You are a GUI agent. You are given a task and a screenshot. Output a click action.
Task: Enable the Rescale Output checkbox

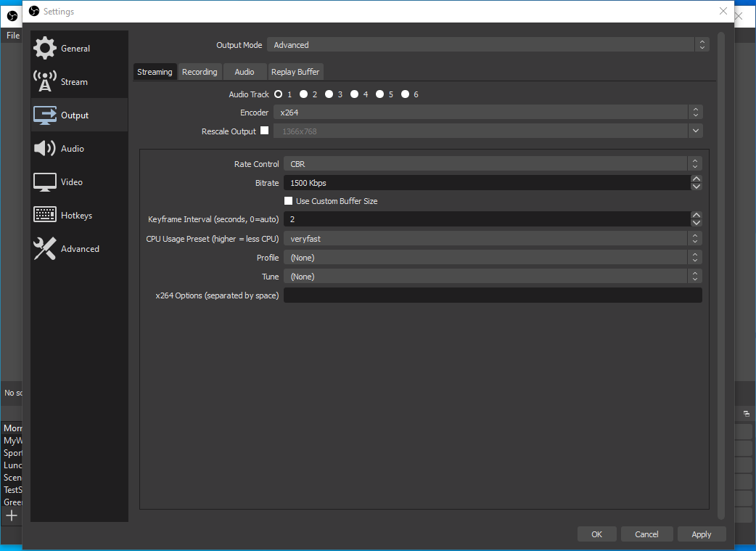click(x=264, y=131)
